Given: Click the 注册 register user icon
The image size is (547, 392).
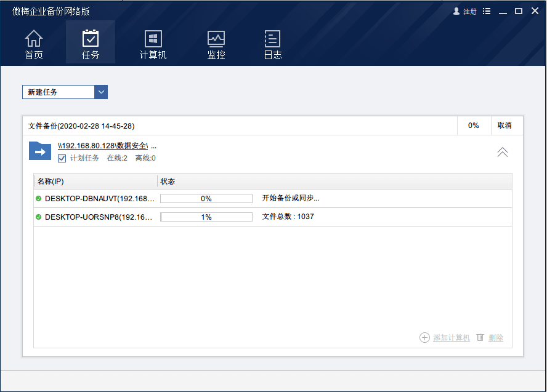Looking at the screenshot, I should (x=456, y=12).
